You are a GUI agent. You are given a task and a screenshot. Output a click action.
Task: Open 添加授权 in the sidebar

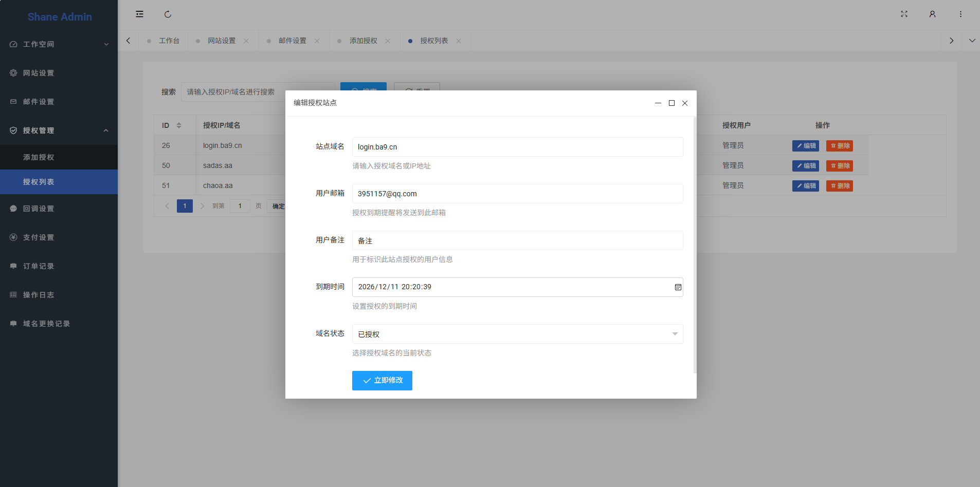39,157
